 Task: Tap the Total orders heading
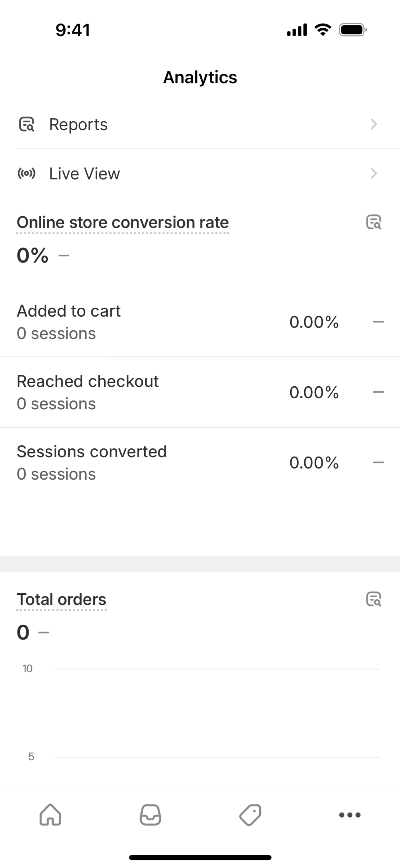coord(62,599)
